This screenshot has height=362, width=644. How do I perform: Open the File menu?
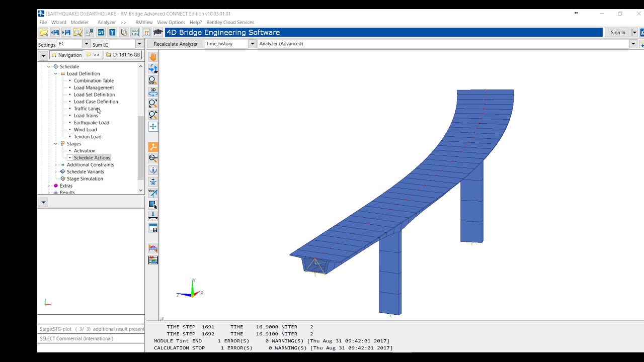click(x=43, y=22)
